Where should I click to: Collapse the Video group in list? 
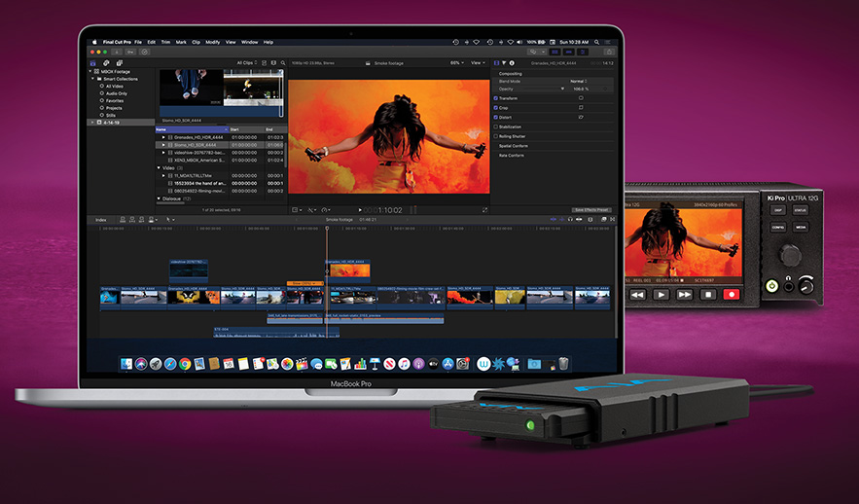point(159,167)
